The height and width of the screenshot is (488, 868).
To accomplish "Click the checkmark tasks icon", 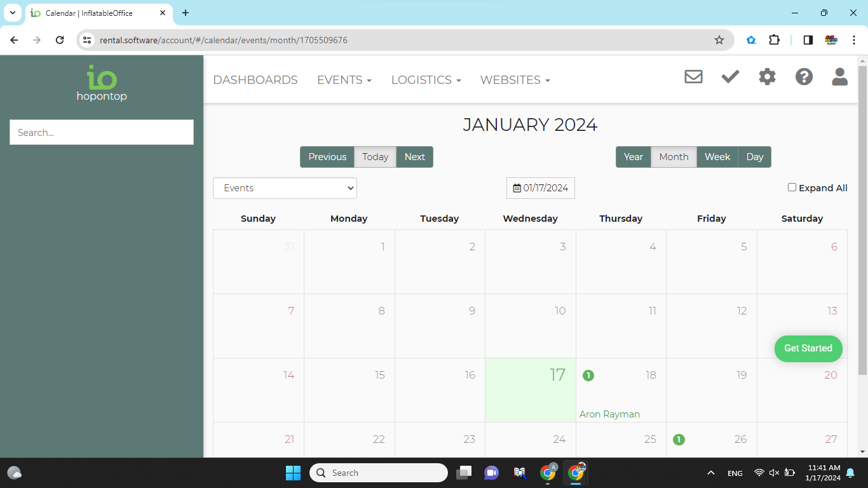I will 730,77.
